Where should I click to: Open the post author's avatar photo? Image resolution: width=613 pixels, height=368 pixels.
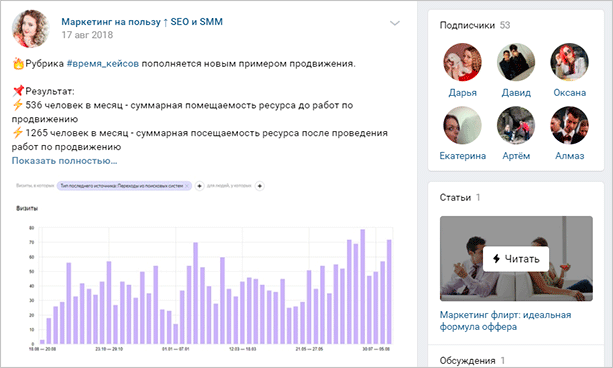[x=31, y=29]
